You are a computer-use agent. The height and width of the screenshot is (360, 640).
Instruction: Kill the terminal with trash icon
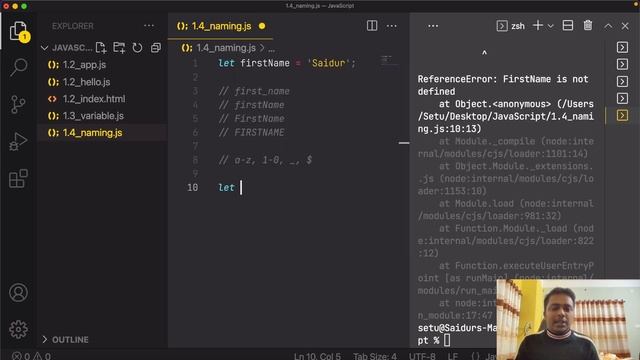(588, 25)
